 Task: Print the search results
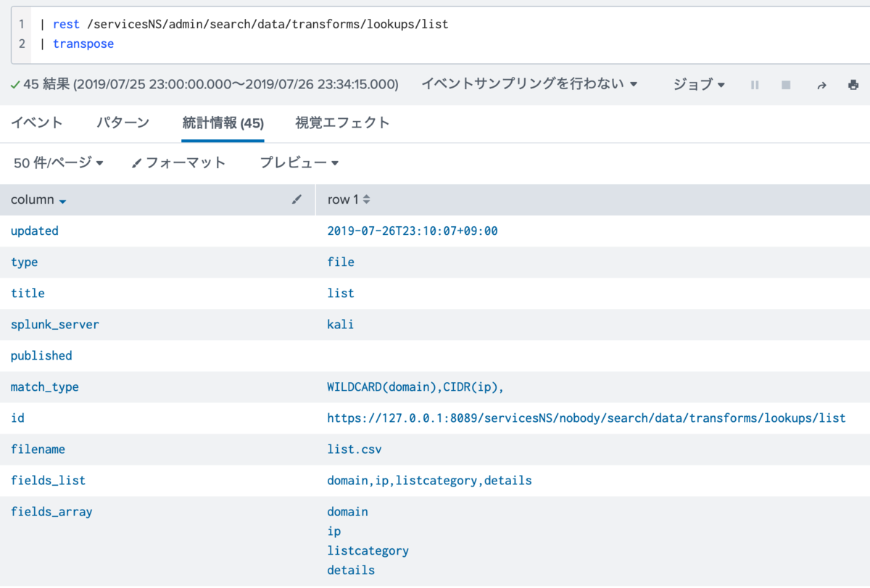(853, 85)
